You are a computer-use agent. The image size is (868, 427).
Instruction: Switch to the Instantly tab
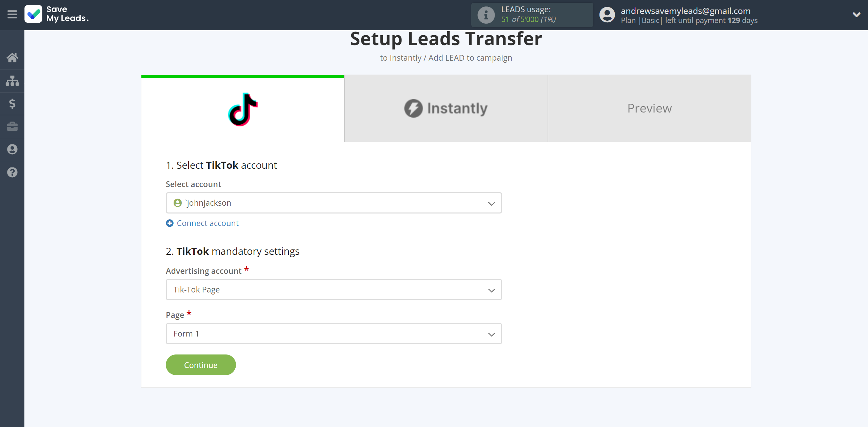[446, 108]
